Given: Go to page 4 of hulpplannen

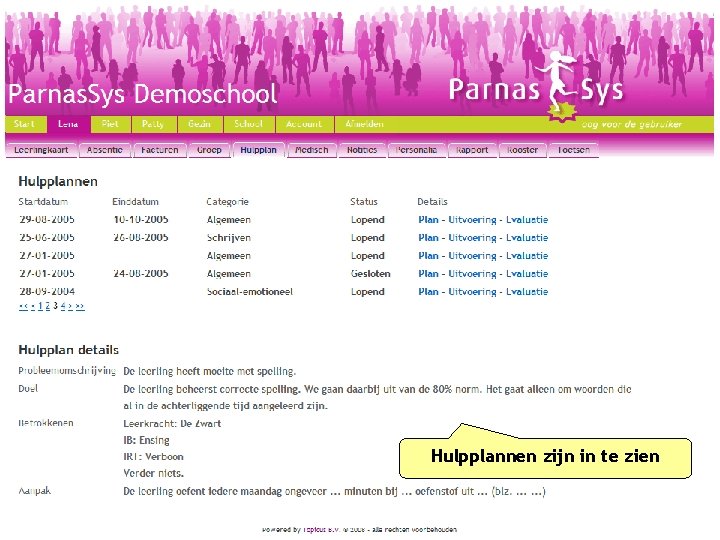Looking at the screenshot, I should [x=63, y=306].
